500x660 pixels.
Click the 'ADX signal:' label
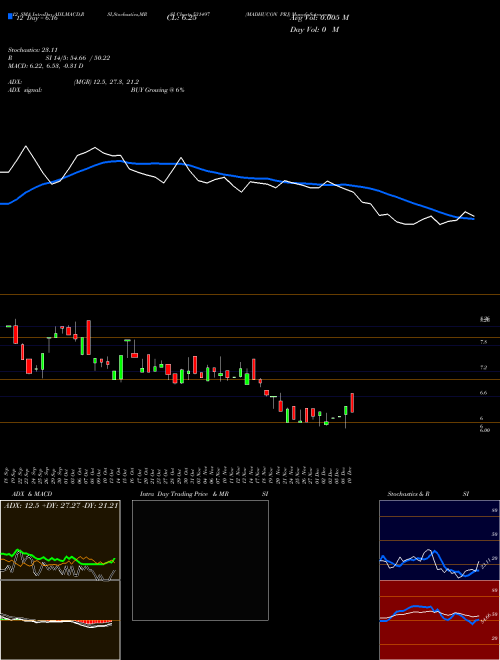point(25,90)
